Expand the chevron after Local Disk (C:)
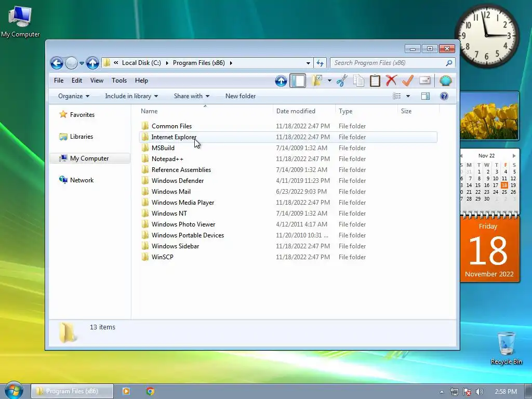Viewport: 532px width, 399px height. [167, 63]
